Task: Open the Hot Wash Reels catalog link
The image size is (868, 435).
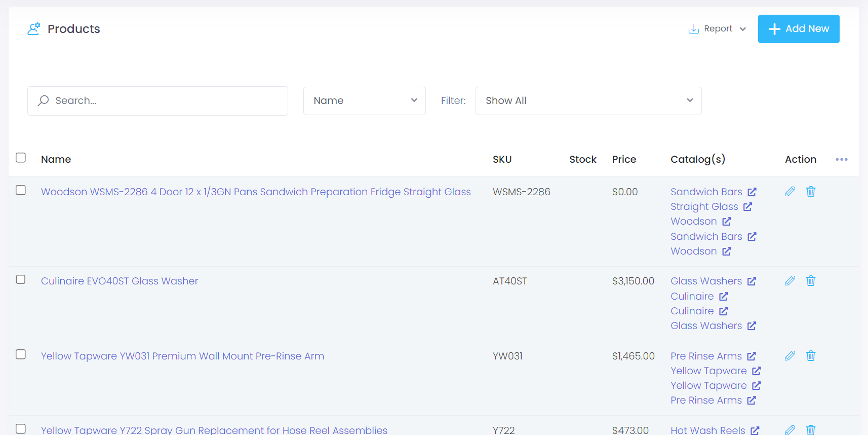Action: coord(708,430)
